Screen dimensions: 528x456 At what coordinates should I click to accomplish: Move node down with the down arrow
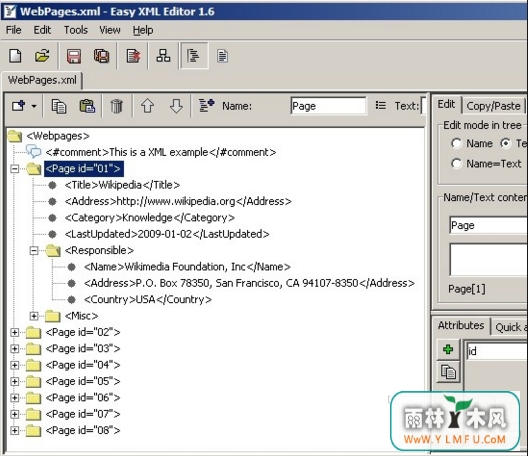[176, 106]
